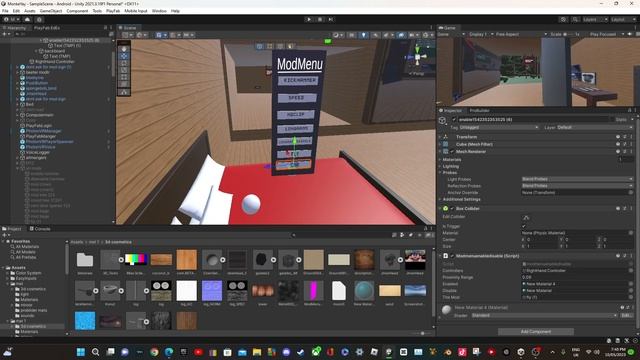Image resolution: width=640 pixels, height=360 pixels.
Task: Open the GameObject menu
Action: click(x=51, y=11)
